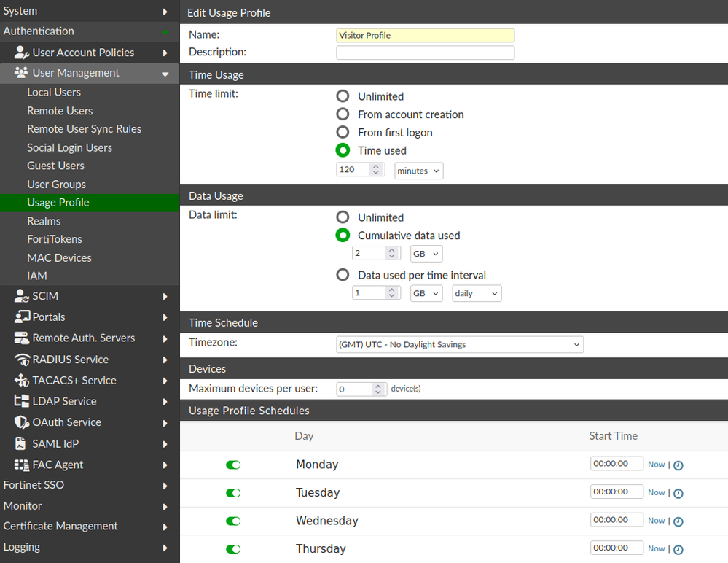Click the SAML IdP document icon
Screen dimensions: 728x563
pos(22,443)
